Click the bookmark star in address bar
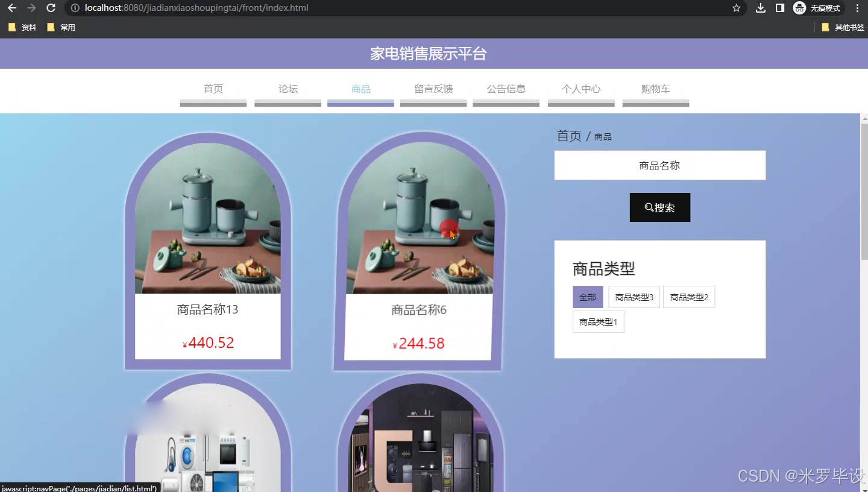Viewport: 868px width, 492px height. 736,8
